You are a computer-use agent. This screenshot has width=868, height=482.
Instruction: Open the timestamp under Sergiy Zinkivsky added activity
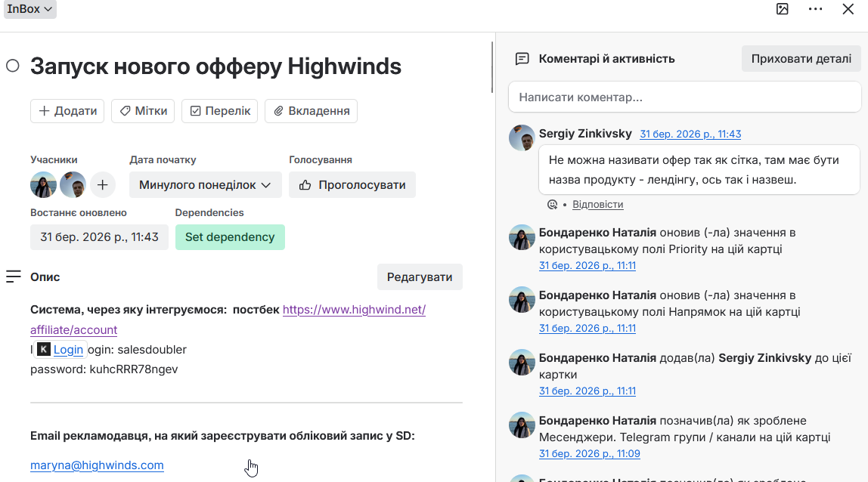pyautogui.click(x=587, y=391)
